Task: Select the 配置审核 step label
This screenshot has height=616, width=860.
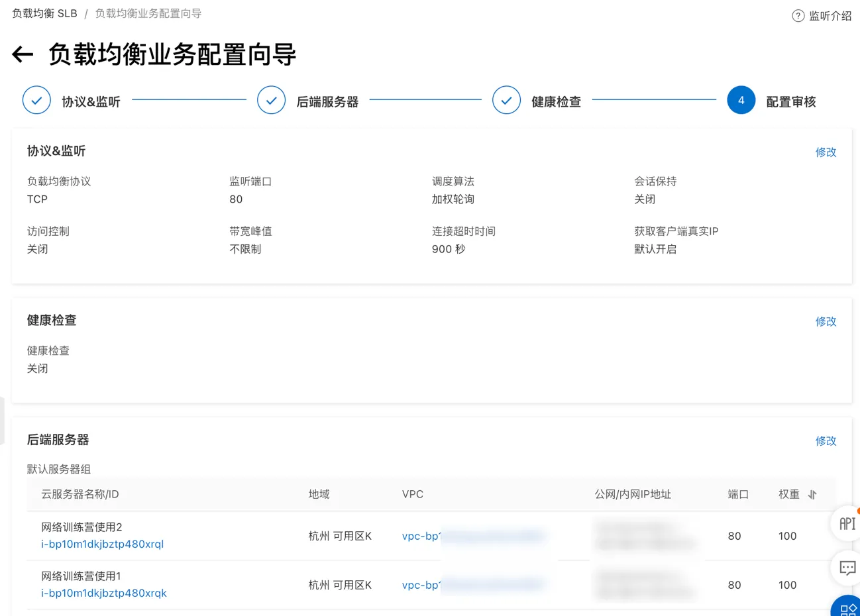Action: [x=791, y=102]
